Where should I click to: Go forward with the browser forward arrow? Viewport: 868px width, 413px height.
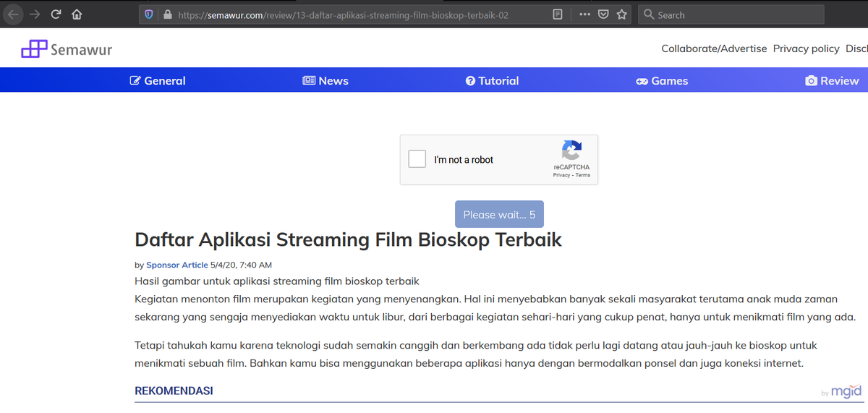pyautogui.click(x=34, y=14)
